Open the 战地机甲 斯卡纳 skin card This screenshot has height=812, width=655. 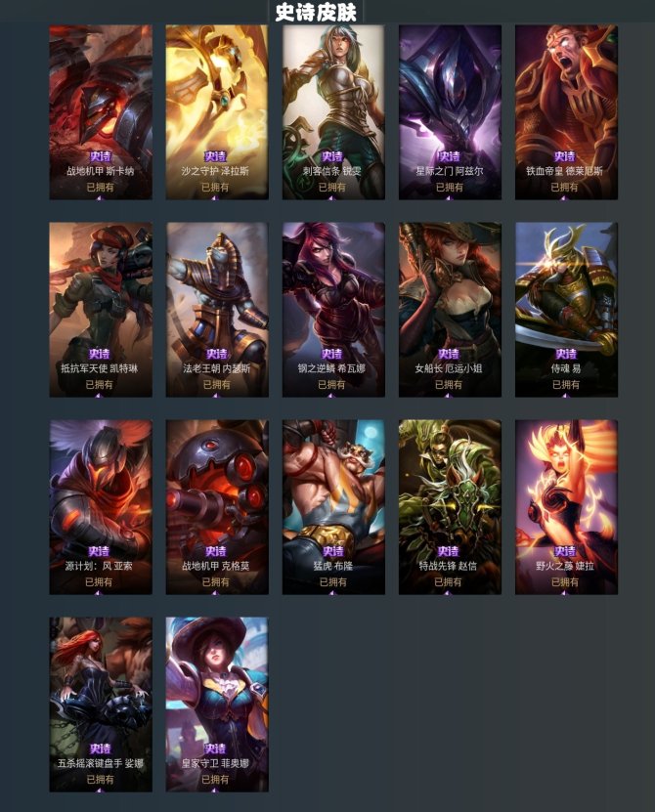click(x=101, y=111)
